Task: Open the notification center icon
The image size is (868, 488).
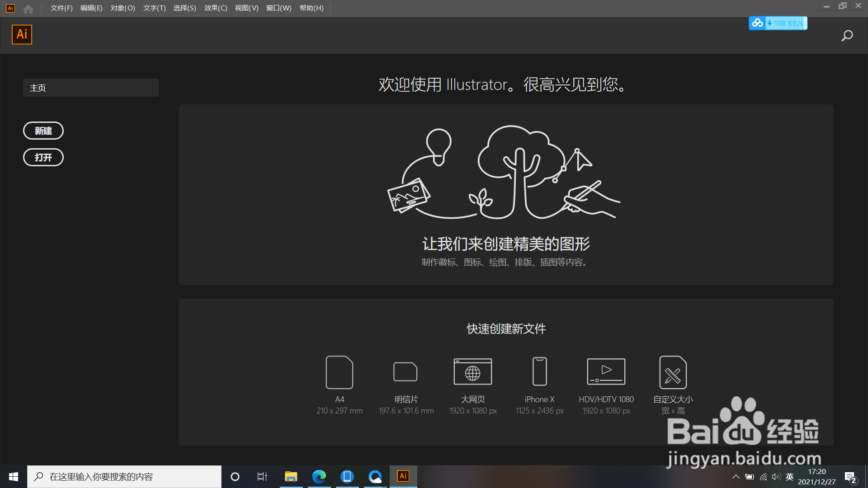Action: point(850,477)
